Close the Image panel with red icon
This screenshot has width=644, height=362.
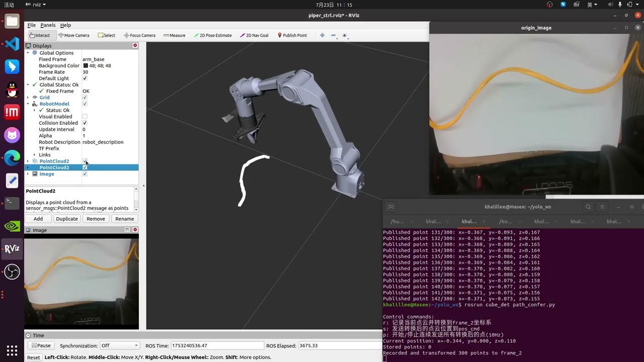coord(135,230)
